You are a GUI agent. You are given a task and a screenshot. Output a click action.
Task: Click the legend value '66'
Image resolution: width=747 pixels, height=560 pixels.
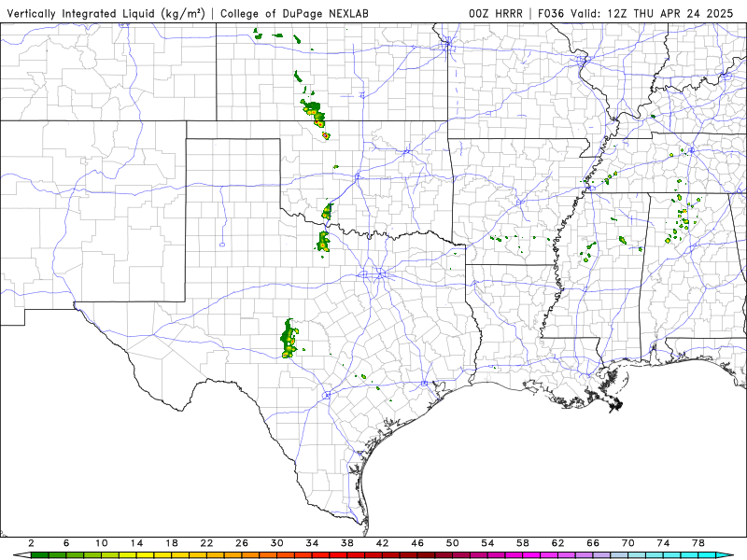[593, 543]
